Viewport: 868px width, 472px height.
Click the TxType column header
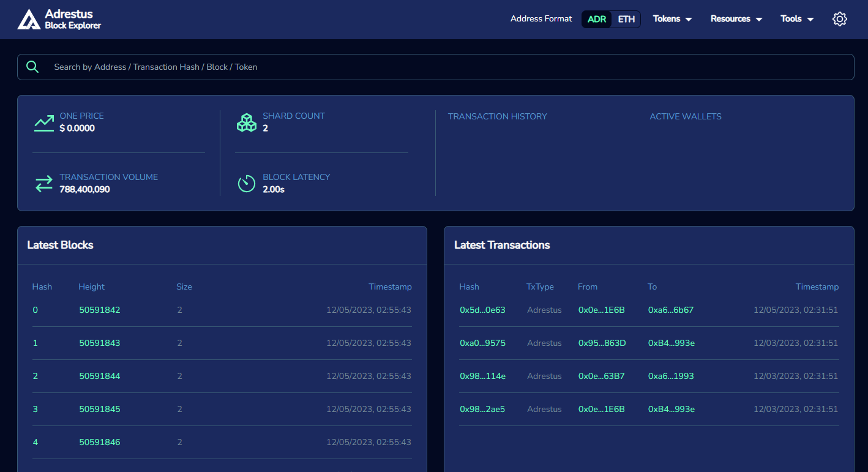pyautogui.click(x=540, y=287)
